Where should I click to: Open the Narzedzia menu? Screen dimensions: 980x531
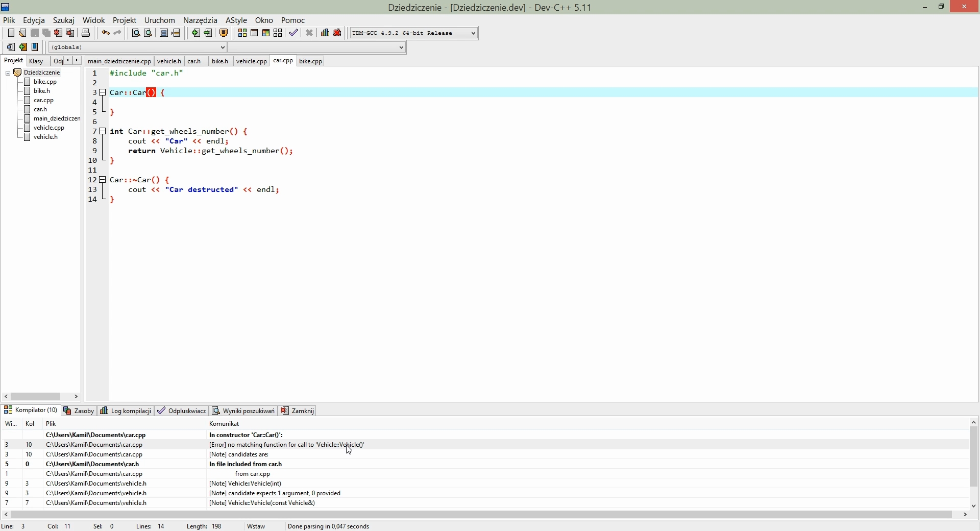200,20
